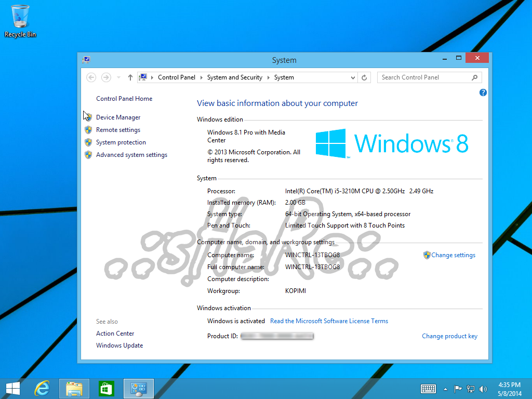
Task: Click the shield icon next to Change settings
Action: click(427, 255)
